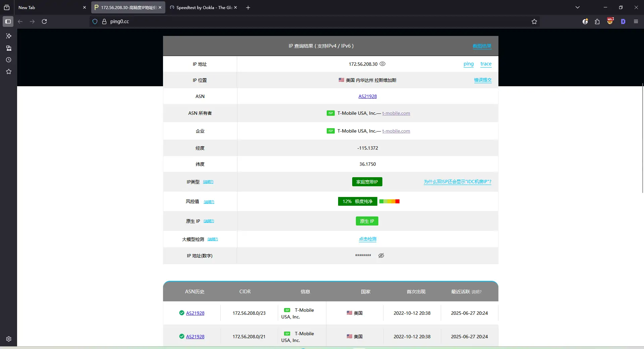Bookmark this page with the star

(x=534, y=21)
